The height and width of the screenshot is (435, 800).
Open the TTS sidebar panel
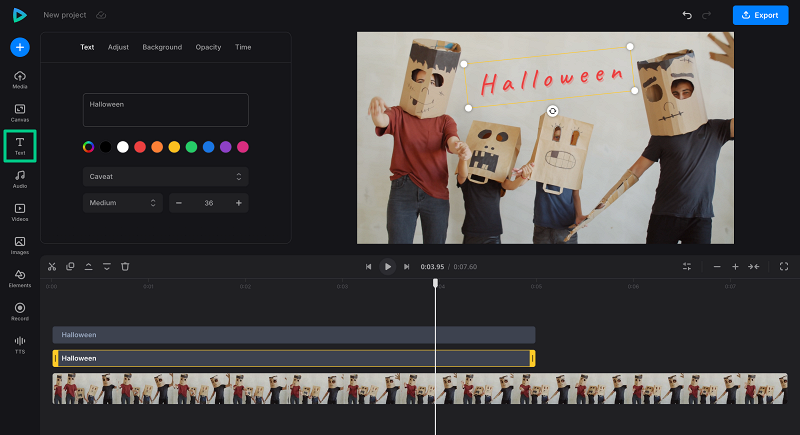click(x=20, y=345)
